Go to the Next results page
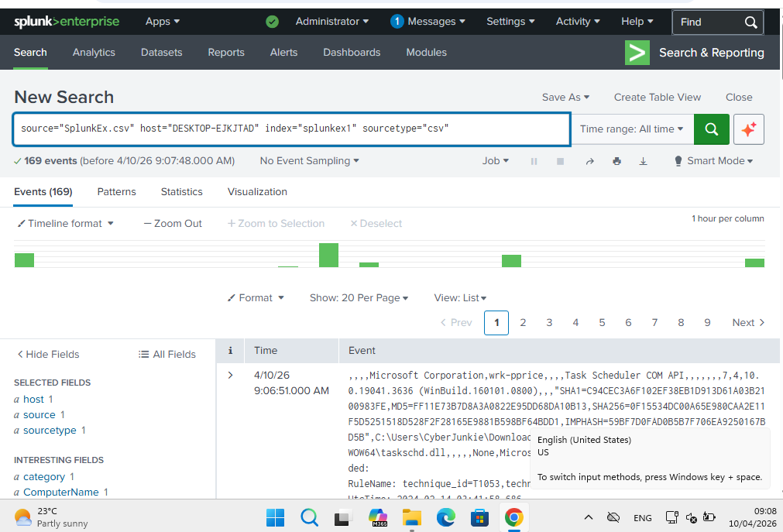 point(748,323)
